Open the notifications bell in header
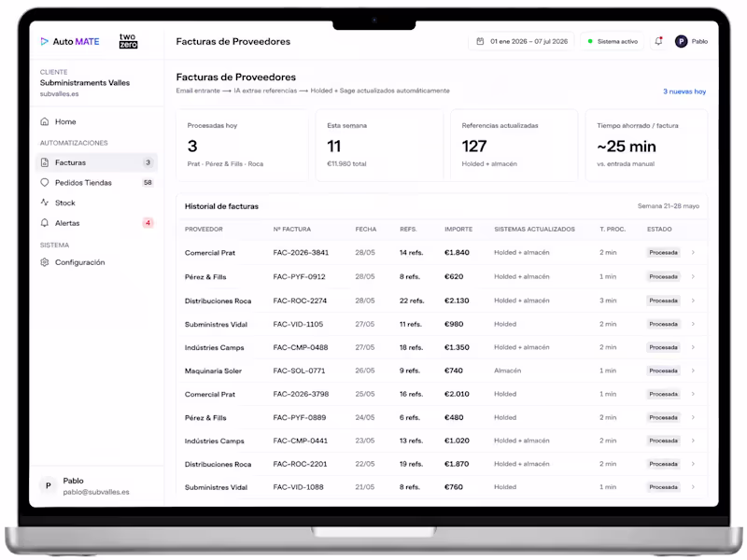The height and width of the screenshot is (560, 747). coord(658,41)
